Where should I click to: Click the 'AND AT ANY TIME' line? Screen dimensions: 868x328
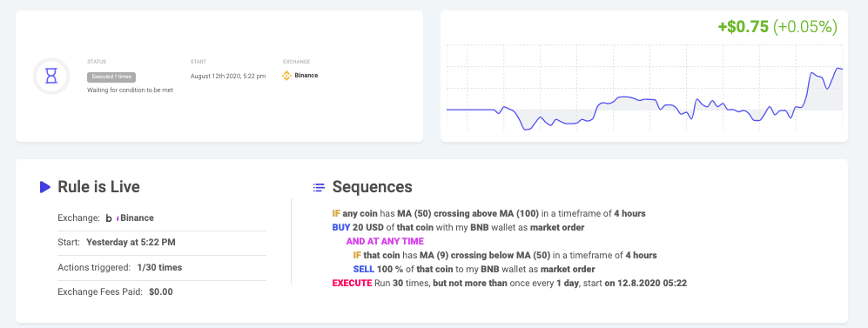coord(385,241)
